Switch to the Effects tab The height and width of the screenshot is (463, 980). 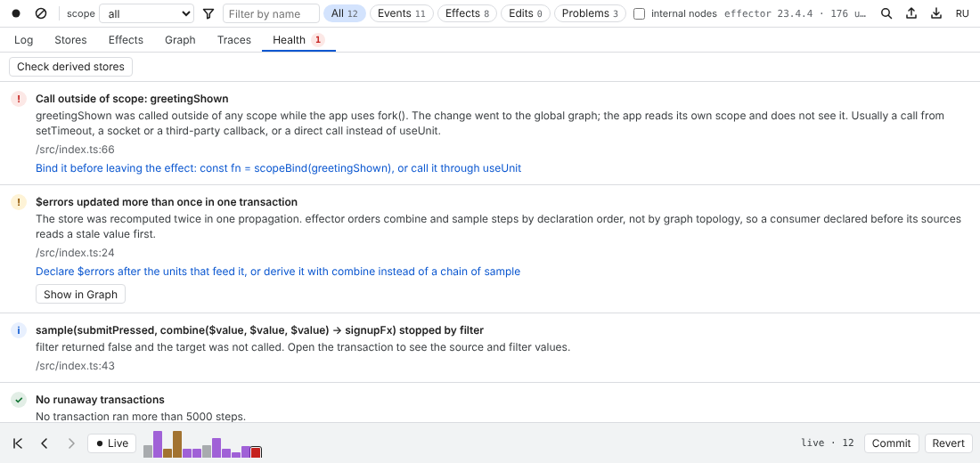coord(126,40)
